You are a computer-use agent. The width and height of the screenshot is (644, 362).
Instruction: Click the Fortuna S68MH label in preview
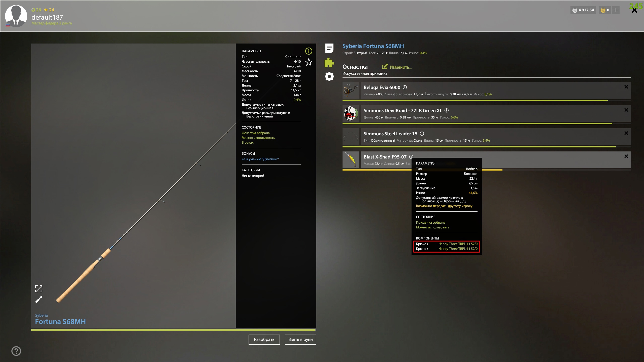60,321
